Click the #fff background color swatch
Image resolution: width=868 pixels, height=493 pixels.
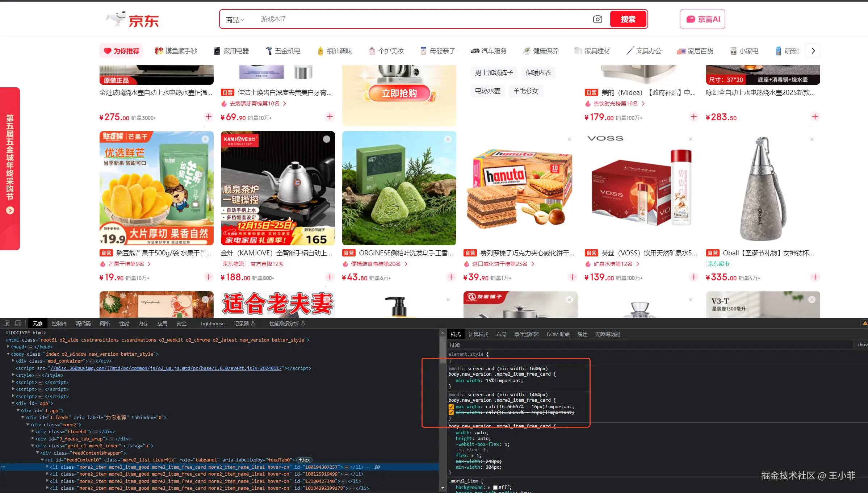click(495, 488)
